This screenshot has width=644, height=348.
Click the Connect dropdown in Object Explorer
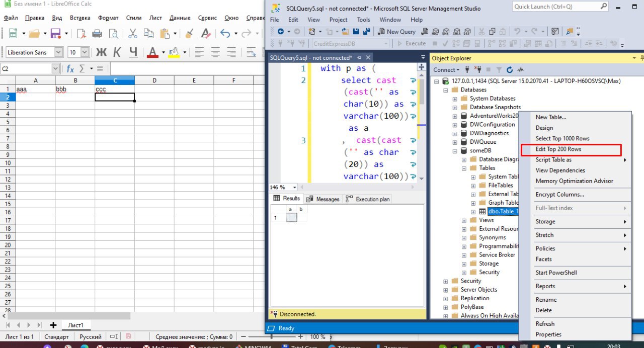(446, 70)
